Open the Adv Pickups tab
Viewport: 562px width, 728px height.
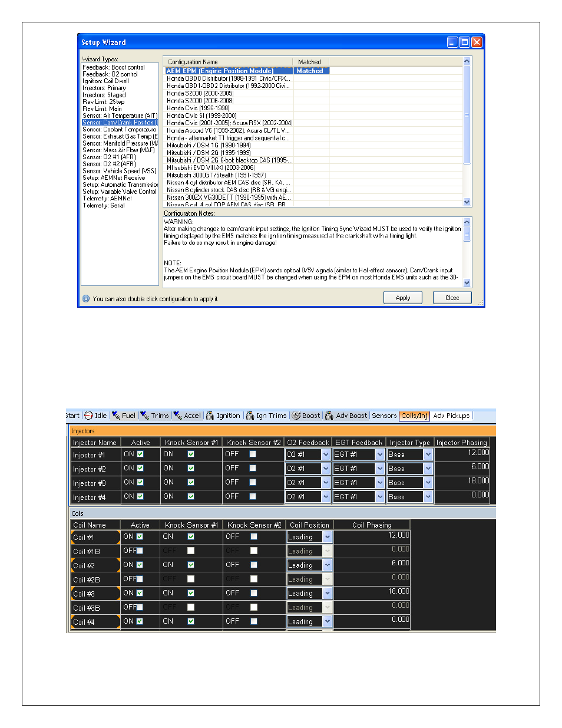(x=451, y=416)
